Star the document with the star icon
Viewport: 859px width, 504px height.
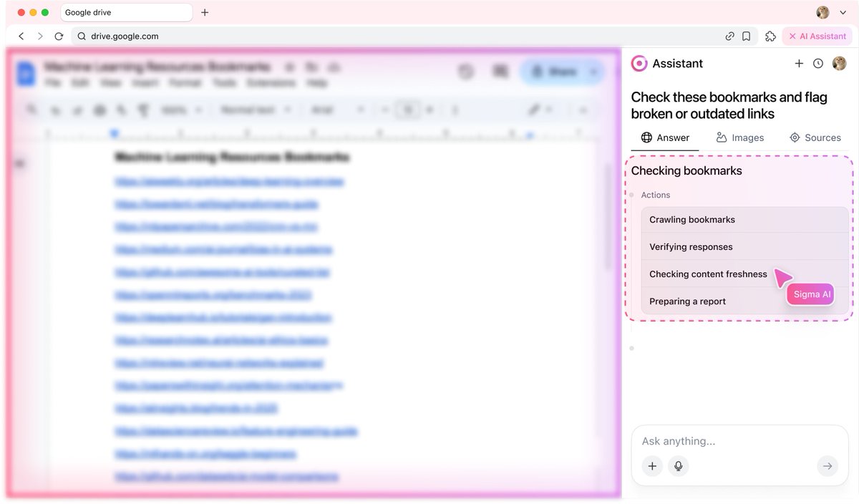pos(290,67)
